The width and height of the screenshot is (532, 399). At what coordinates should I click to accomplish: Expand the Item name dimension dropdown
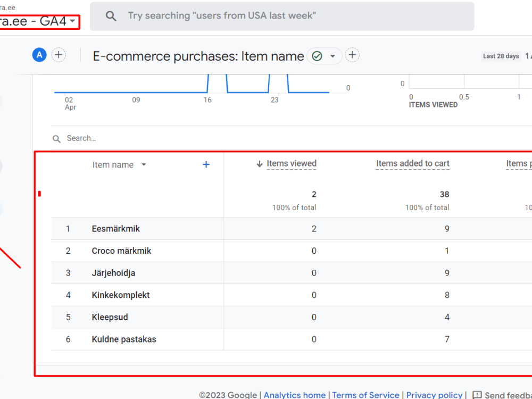tap(143, 165)
